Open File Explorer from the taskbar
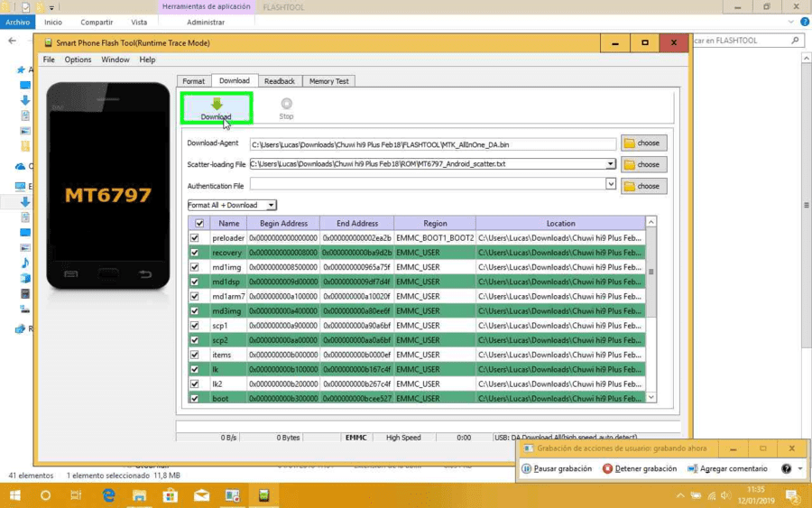Viewport: 812px width, 508px height. coord(139,495)
